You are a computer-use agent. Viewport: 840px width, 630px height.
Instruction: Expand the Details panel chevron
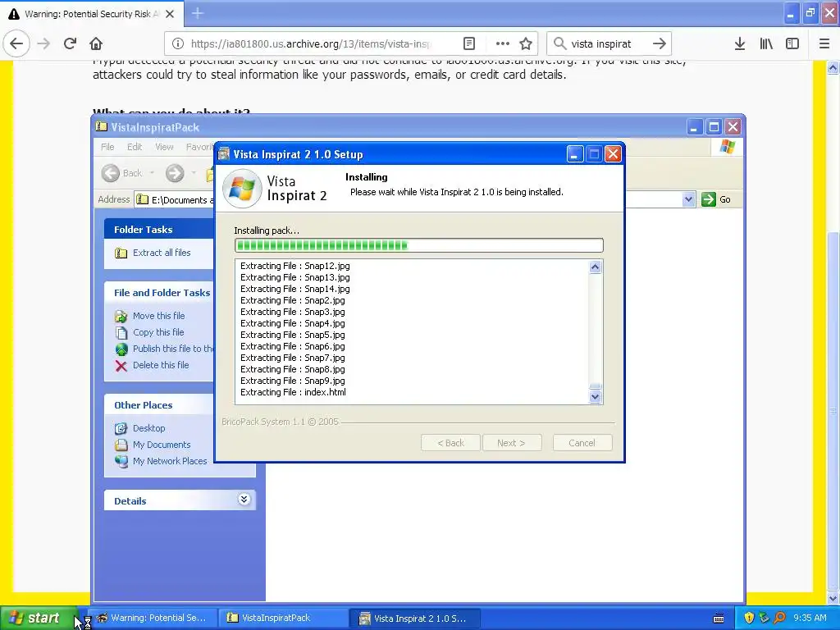point(244,500)
